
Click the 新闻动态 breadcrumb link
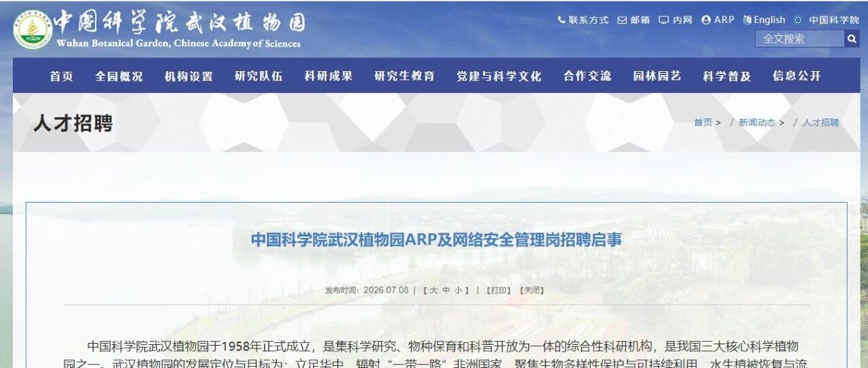[x=757, y=123]
